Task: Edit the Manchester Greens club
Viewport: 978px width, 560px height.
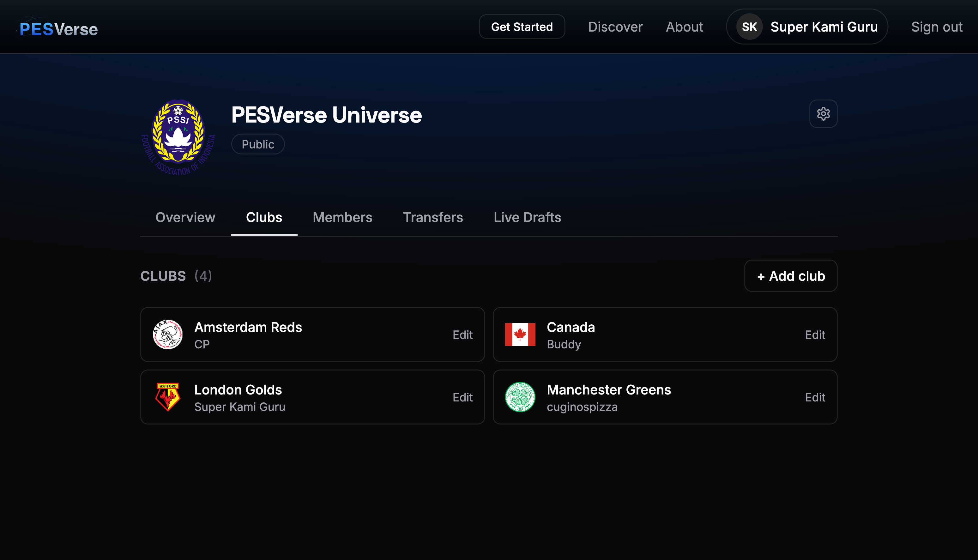Action: [x=815, y=397]
